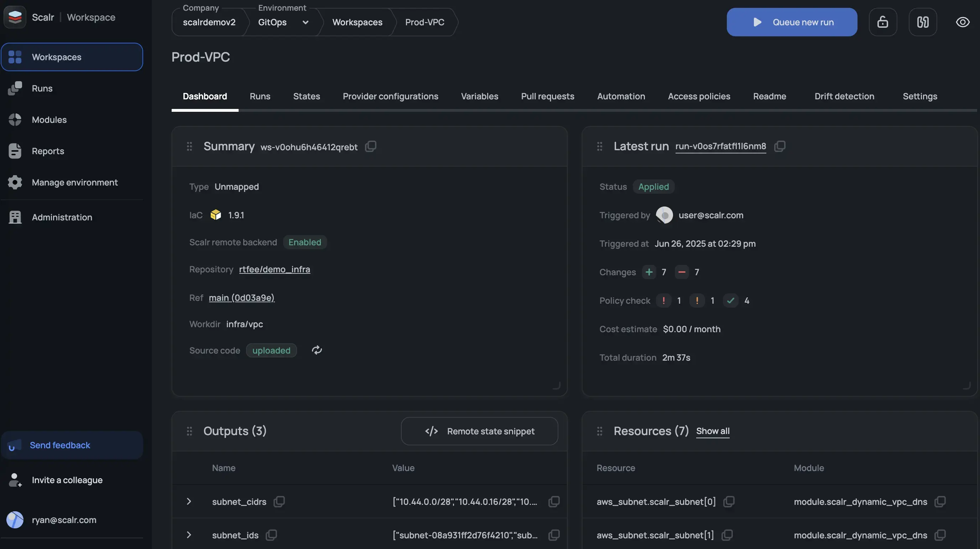This screenshot has height=549, width=980.
Task: Open the GitOps environment dropdown
Action: 283,22
